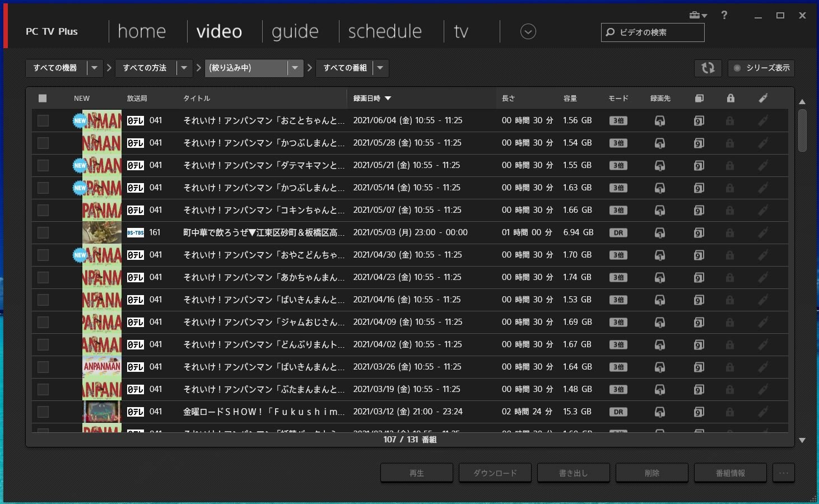Click the lock icon in 2021/04/30 row
The image size is (819, 504).
(730, 255)
